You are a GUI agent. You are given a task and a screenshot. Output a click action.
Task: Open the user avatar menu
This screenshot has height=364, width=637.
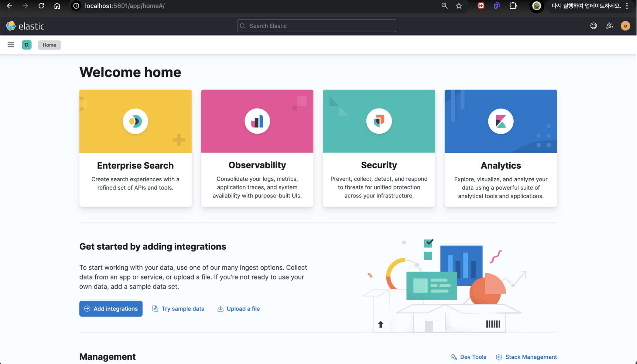625,26
